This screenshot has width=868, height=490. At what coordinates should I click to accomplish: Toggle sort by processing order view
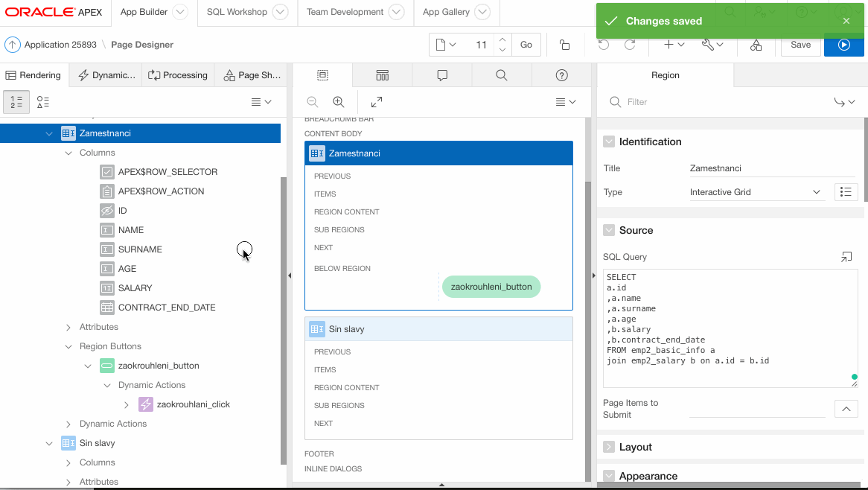[x=16, y=102]
